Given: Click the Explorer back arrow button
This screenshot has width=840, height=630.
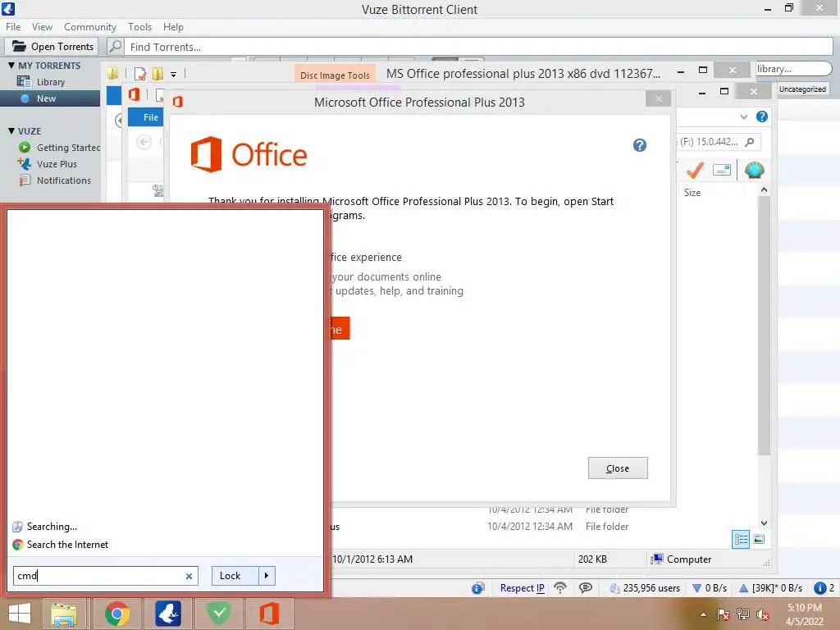Looking at the screenshot, I should pyautogui.click(x=144, y=142).
